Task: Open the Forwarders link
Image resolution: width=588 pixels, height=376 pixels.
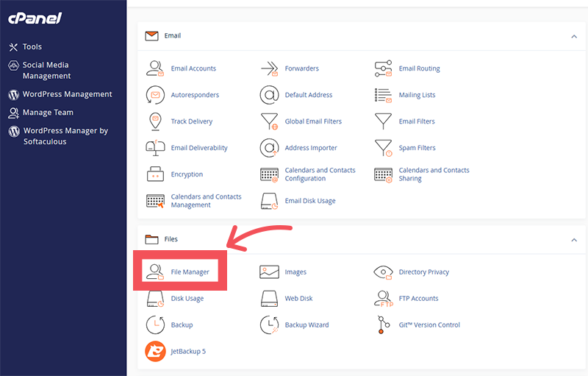Action: click(x=302, y=68)
